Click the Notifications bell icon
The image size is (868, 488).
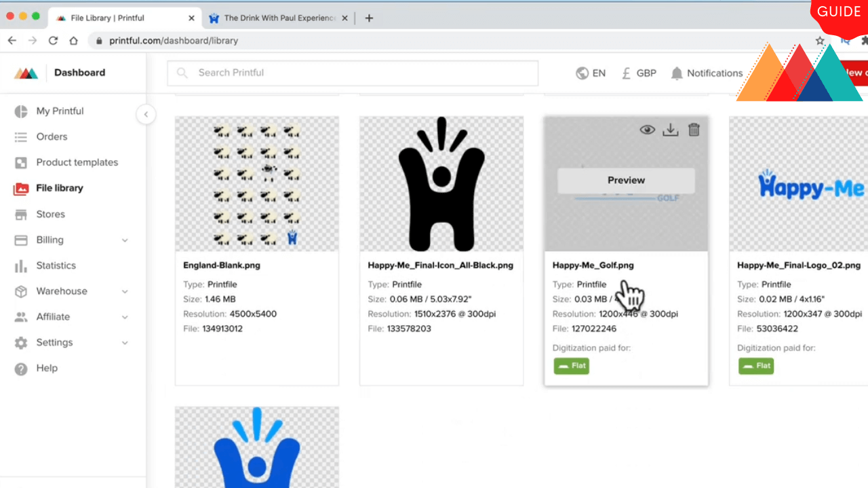coord(677,73)
